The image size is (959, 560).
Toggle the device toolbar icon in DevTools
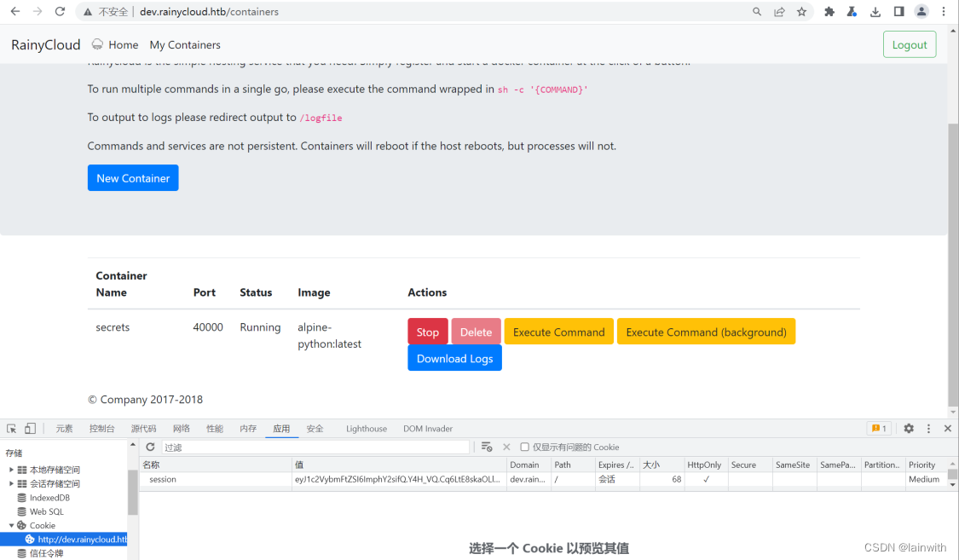click(x=30, y=429)
